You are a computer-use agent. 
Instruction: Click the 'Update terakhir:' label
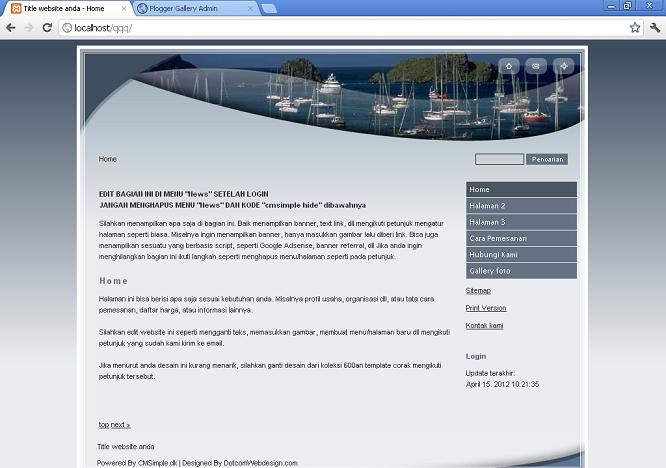coord(490,373)
